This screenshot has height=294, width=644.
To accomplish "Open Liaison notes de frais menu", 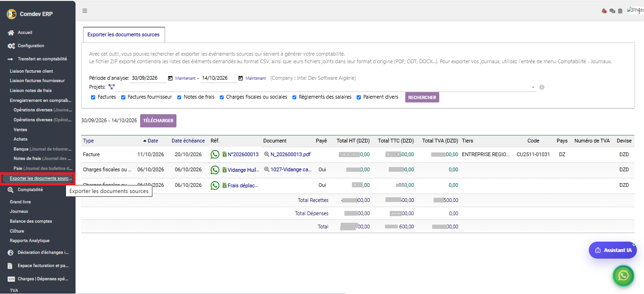I will click(31, 90).
